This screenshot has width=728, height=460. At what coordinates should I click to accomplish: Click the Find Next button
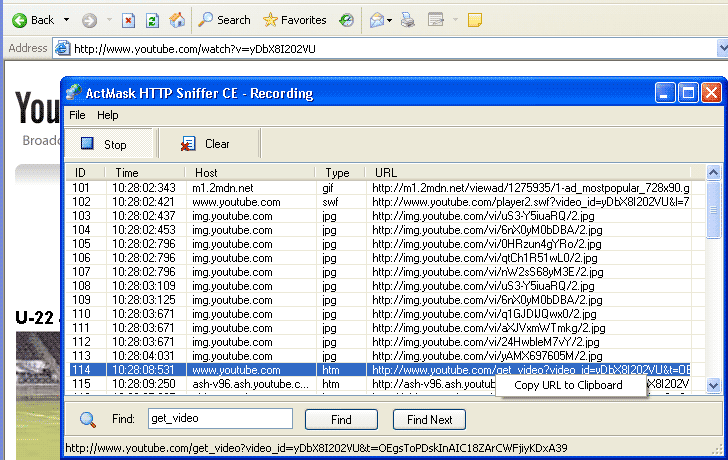[429, 420]
